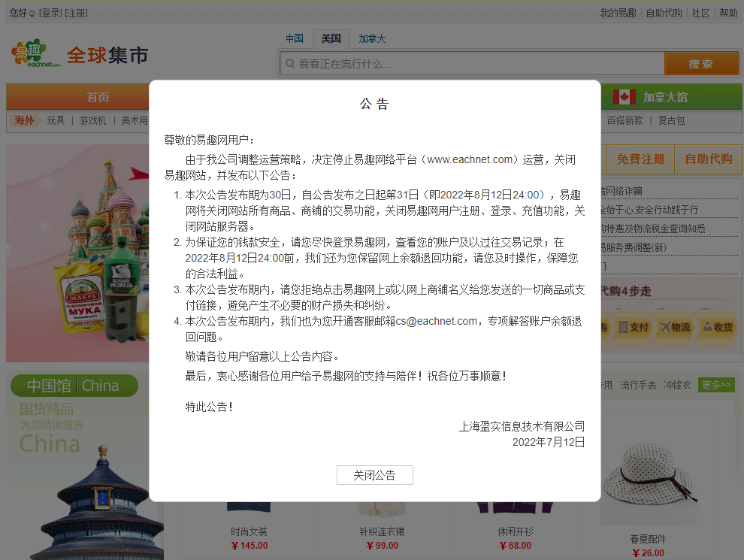
Task: Open the 登录 link at top
Action: point(50,13)
